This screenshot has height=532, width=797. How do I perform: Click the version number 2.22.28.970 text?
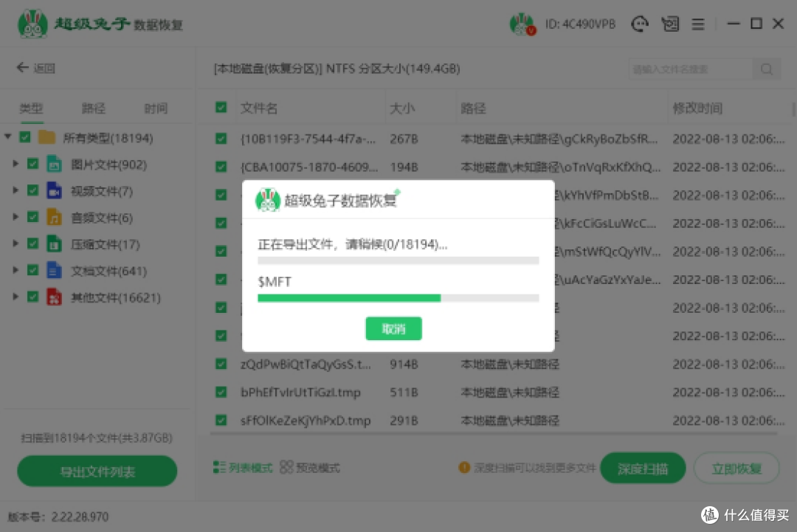point(80,517)
